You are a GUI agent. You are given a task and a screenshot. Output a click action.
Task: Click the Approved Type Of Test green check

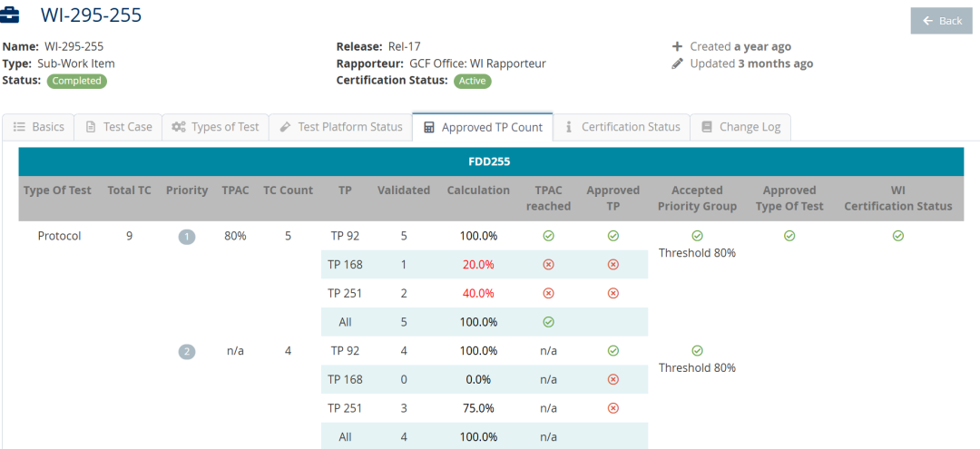789,236
